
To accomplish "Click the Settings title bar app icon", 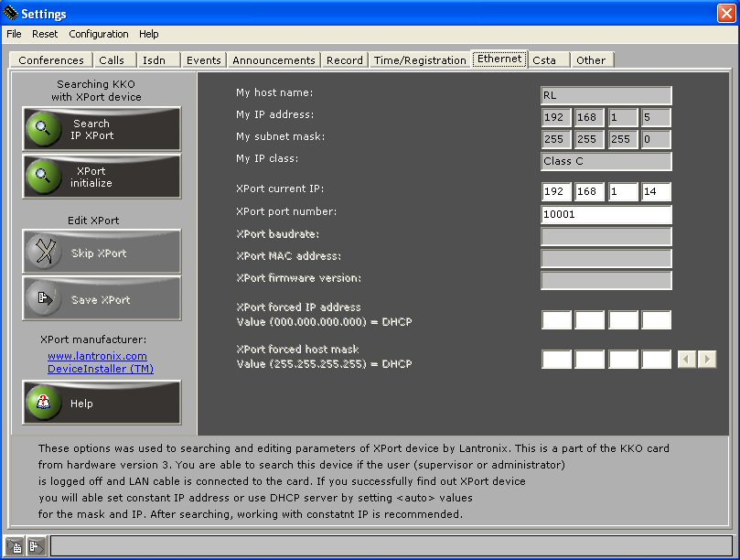I will click(x=10, y=13).
